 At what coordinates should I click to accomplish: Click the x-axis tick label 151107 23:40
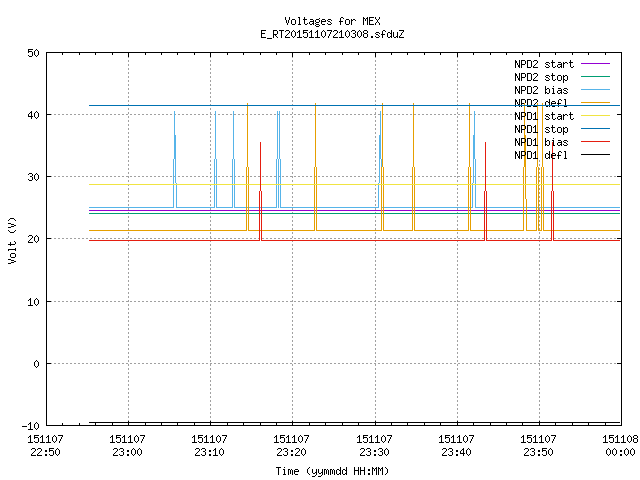tap(456, 445)
